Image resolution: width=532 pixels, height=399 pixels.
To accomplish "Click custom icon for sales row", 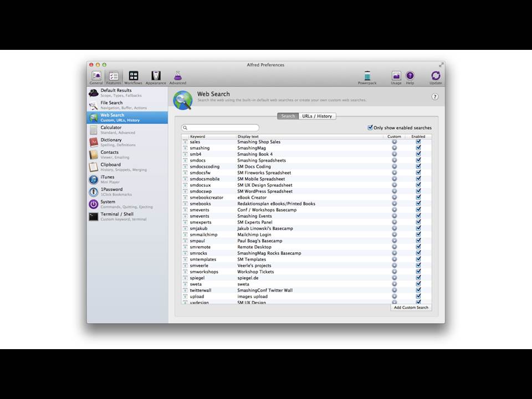I will click(x=394, y=142).
